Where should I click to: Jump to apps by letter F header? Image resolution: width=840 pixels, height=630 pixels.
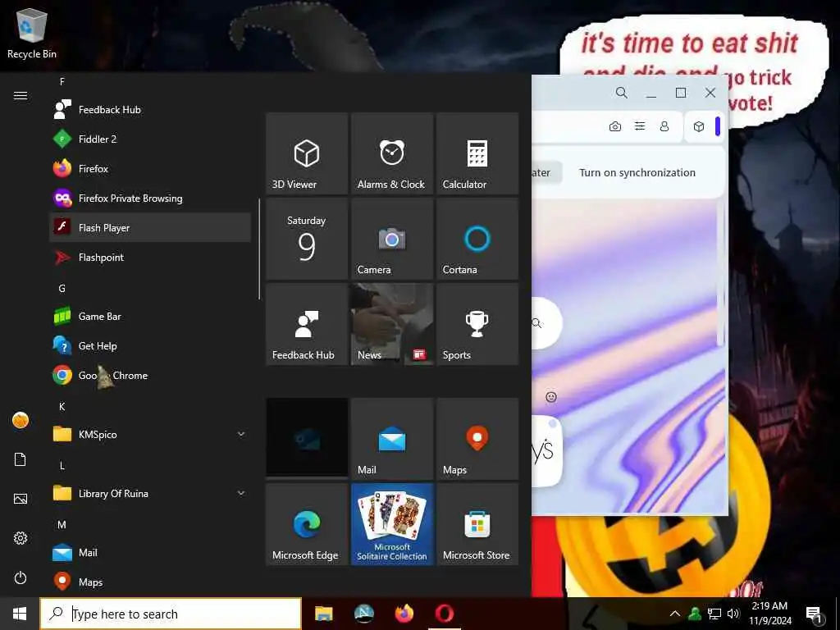(x=62, y=81)
